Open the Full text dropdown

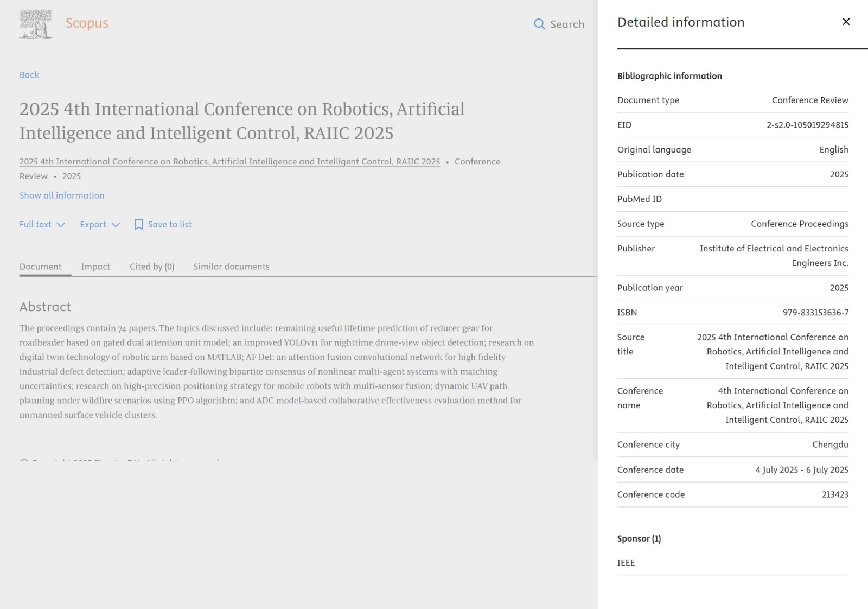(x=36, y=225)
